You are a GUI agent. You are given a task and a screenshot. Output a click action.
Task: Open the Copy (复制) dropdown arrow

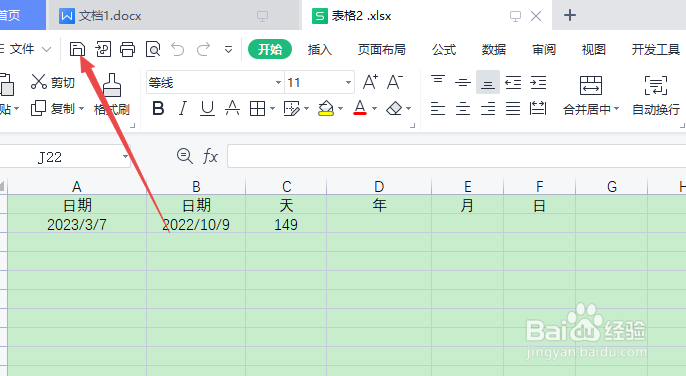(81, 109)
